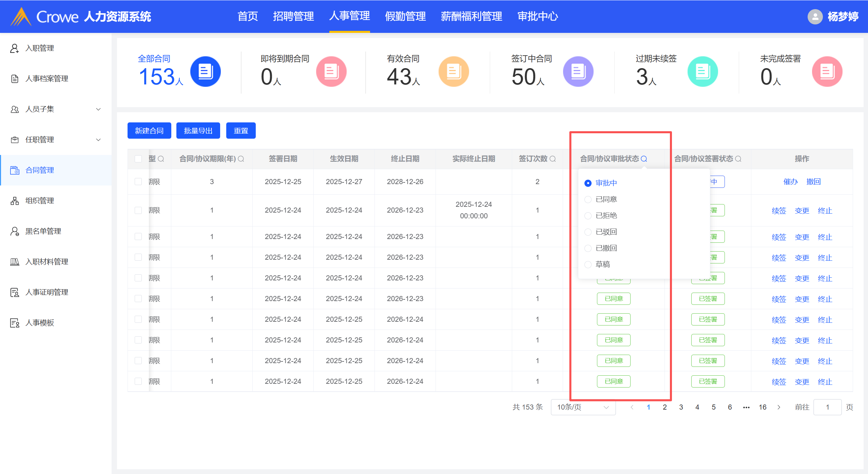
Task: Select the 草稿 radio option
Action: 588,264
